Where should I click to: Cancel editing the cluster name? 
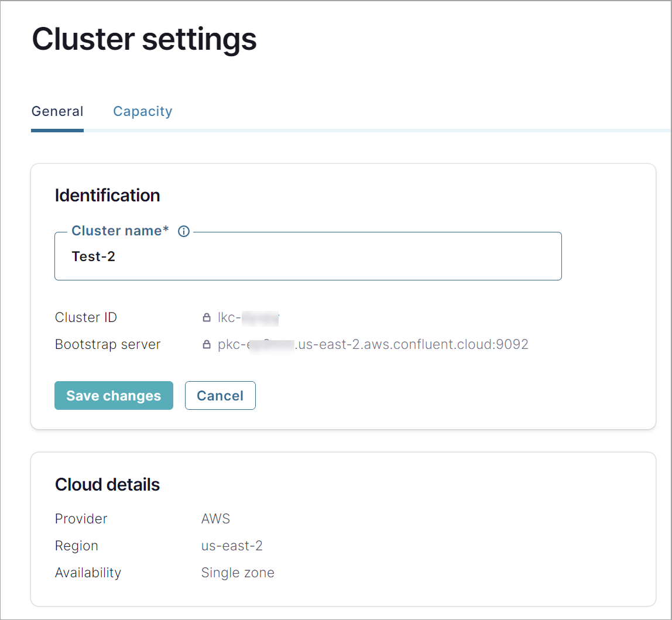220,395
